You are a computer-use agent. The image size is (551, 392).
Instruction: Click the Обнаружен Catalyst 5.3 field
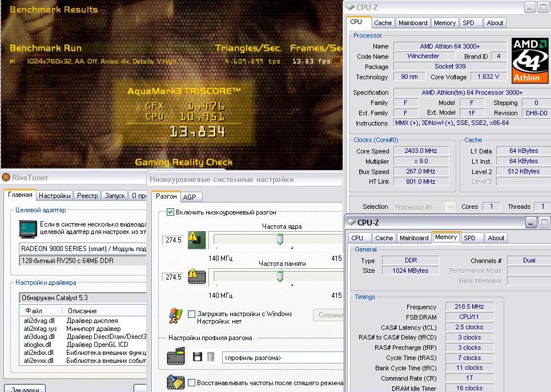83,298
